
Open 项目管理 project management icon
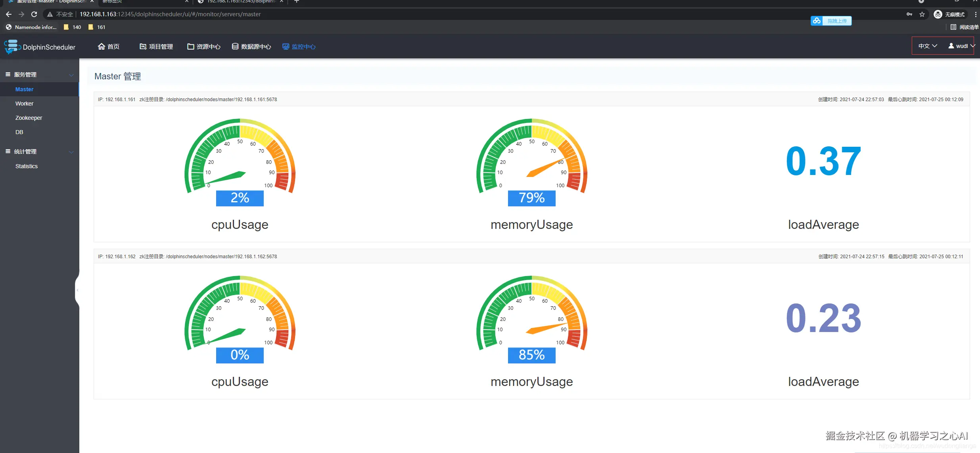point(143,46)
